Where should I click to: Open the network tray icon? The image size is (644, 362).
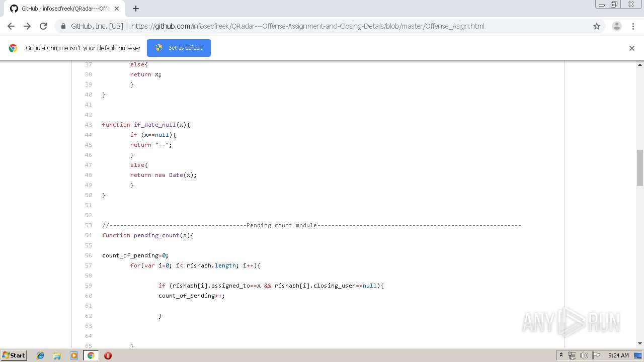point(572,355)
